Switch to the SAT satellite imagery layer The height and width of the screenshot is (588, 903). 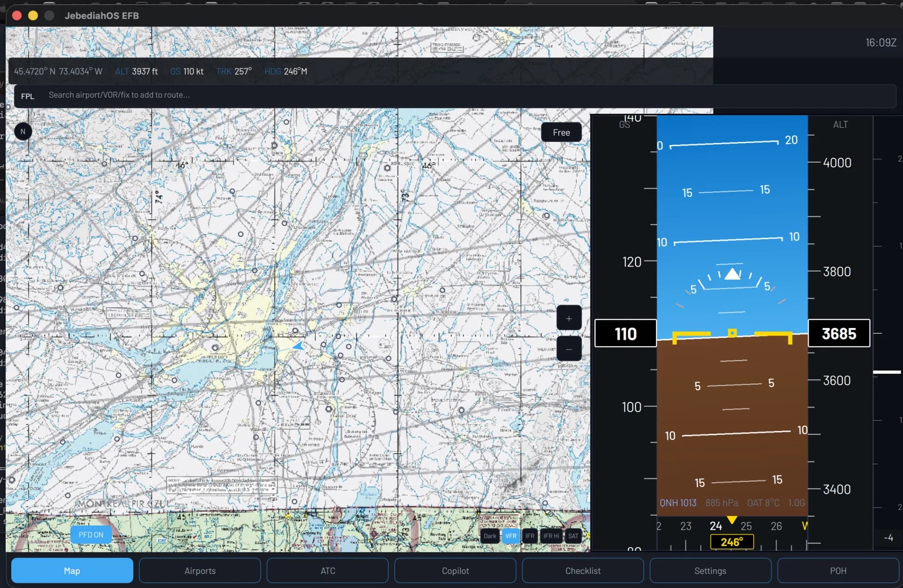coord(573,536)
